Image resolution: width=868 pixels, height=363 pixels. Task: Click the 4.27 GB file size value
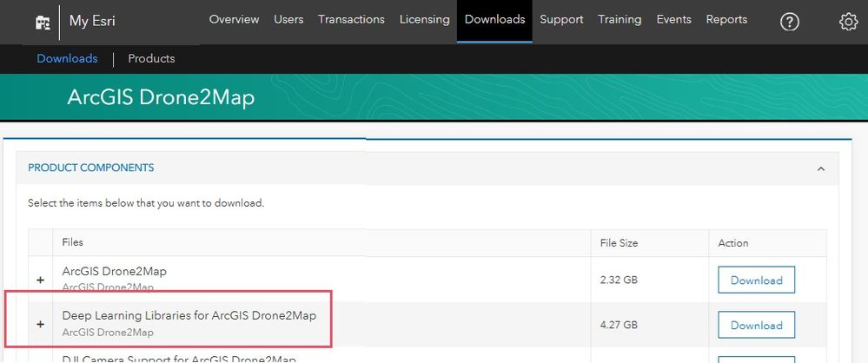619,325
